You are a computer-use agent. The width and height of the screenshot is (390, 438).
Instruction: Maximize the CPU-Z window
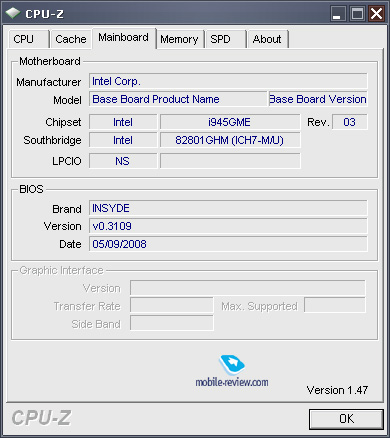357,14
